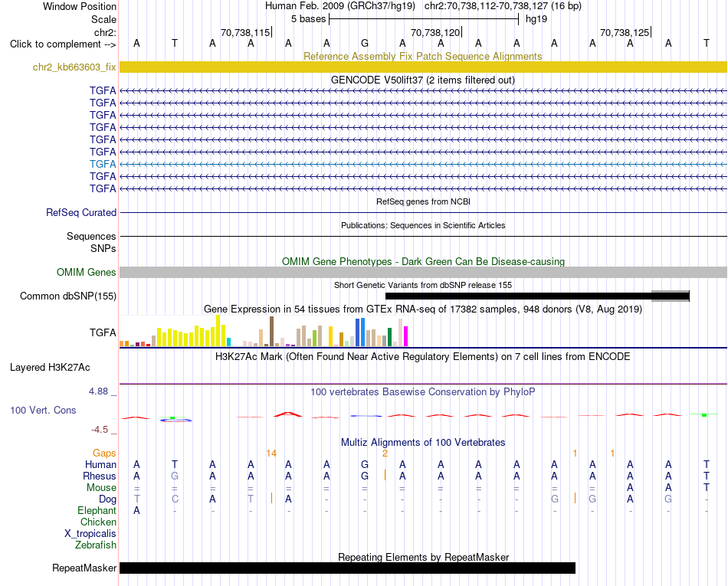Click the Mouse species label
728x586 pixels.
(101, 488)
